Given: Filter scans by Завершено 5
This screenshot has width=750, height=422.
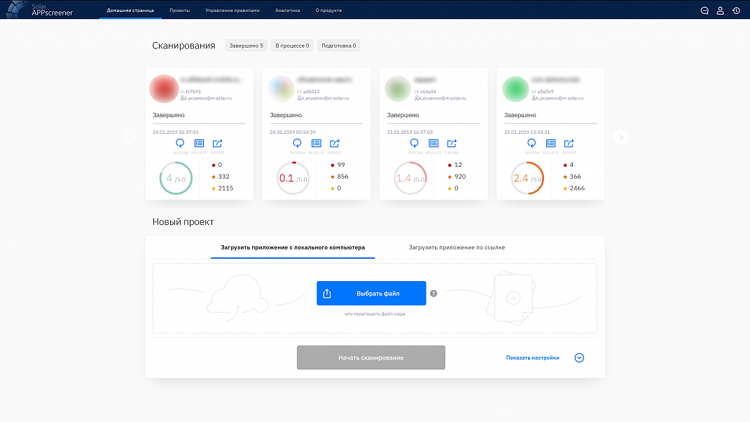Looking at the screenshot, I should (246, 45).
